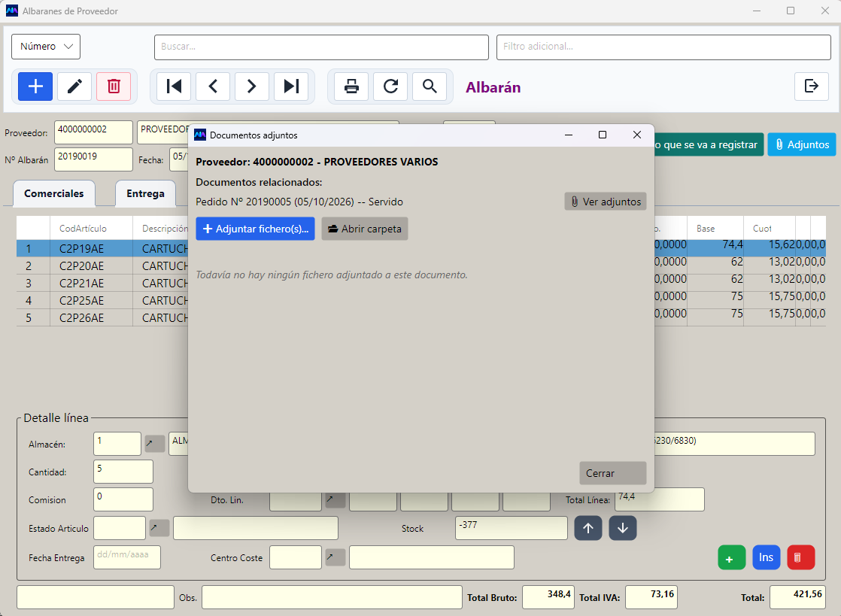Switch to the Comerciales tab
The height and width of the screenshot is (616, 841).
coord(54,193)
